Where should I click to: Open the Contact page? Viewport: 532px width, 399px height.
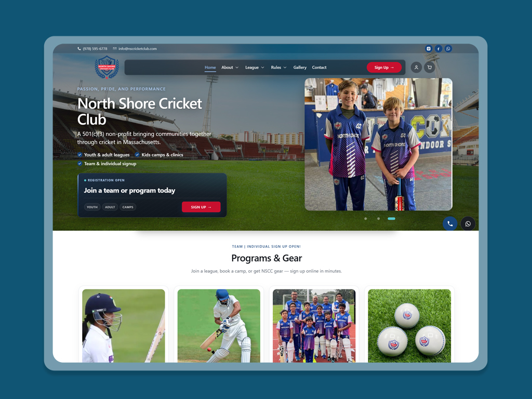click(x=320, y=68)
